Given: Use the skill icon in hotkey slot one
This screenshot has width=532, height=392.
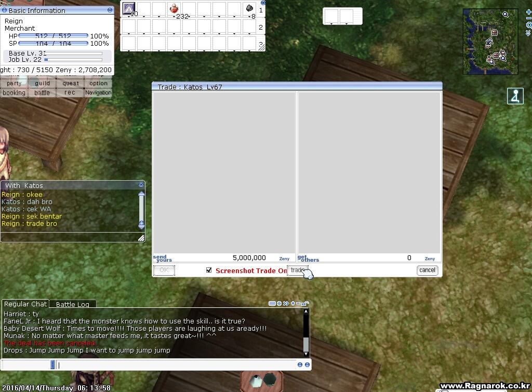Looking at the screenshot, I should point(129,8).
